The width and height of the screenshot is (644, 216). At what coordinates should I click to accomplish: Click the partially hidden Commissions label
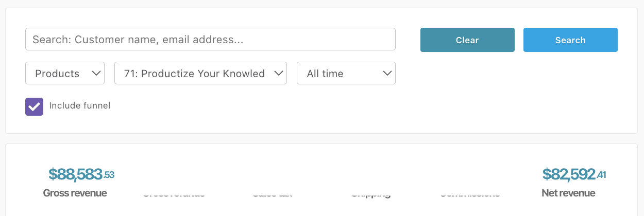(x=470, y=195)
